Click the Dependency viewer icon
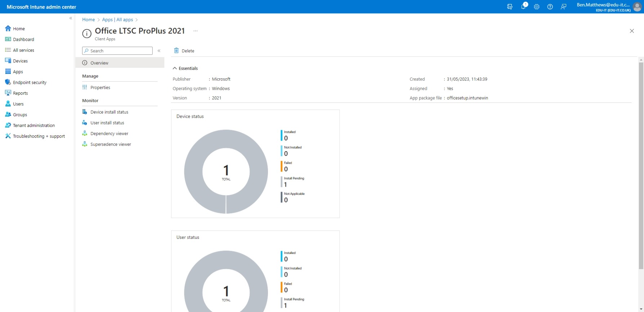Screen dimensions: 644x312 point(85,133)
